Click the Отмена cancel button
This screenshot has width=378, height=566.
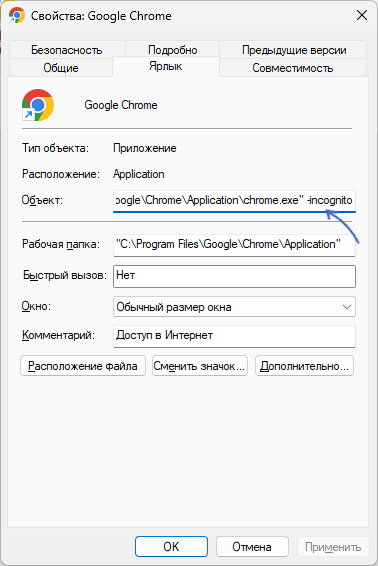(252, 547)
